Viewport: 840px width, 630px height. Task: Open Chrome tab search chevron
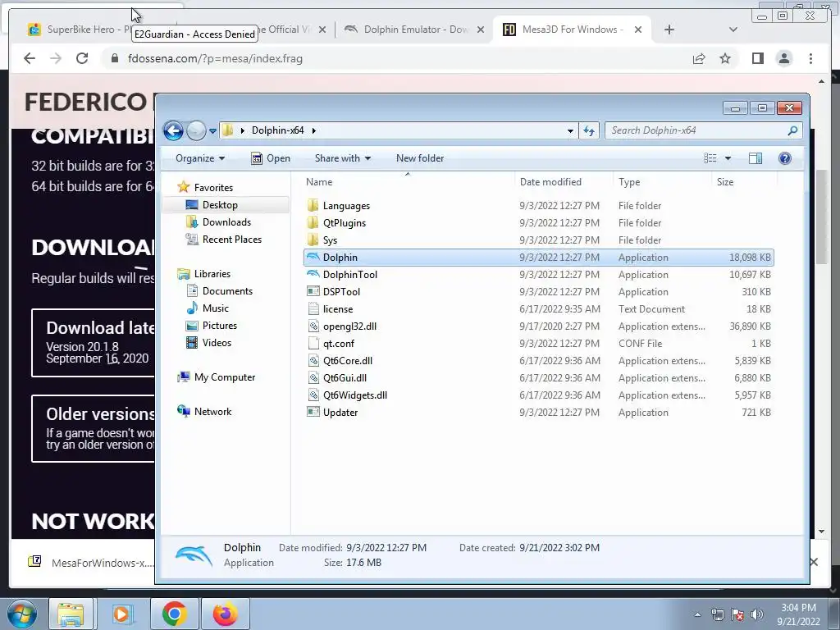733,30
